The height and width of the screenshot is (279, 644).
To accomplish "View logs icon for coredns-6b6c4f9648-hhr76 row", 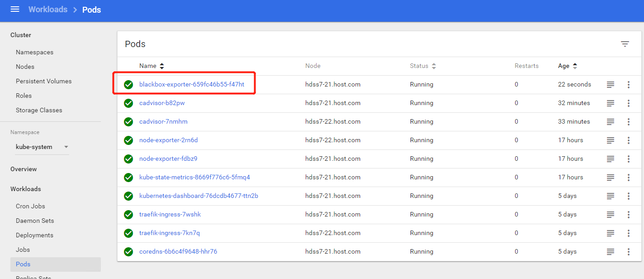I will coord(610,252).
